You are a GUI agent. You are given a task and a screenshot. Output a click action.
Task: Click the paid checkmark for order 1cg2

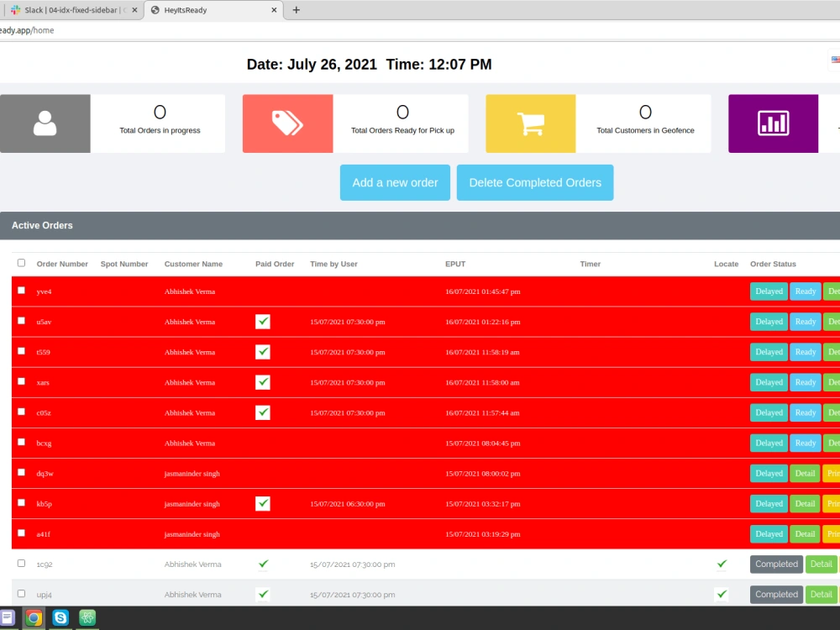pyautogui.click(x=263, y=564)
